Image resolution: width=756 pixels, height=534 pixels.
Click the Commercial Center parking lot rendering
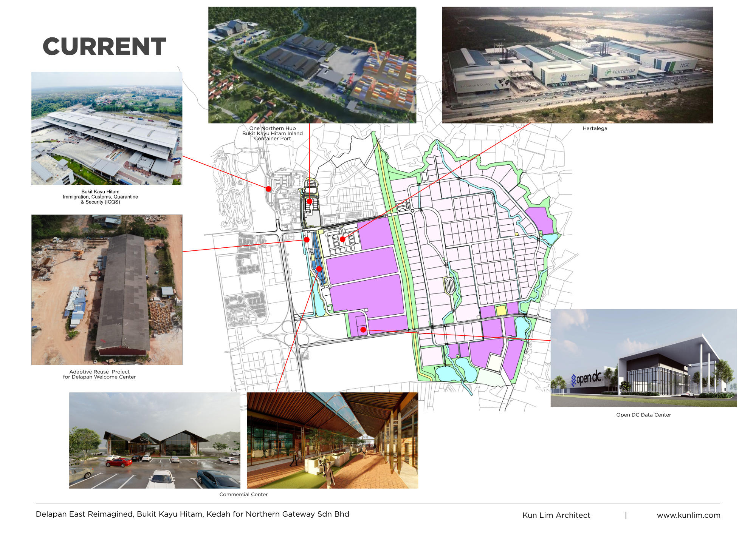tap(154, 440)
